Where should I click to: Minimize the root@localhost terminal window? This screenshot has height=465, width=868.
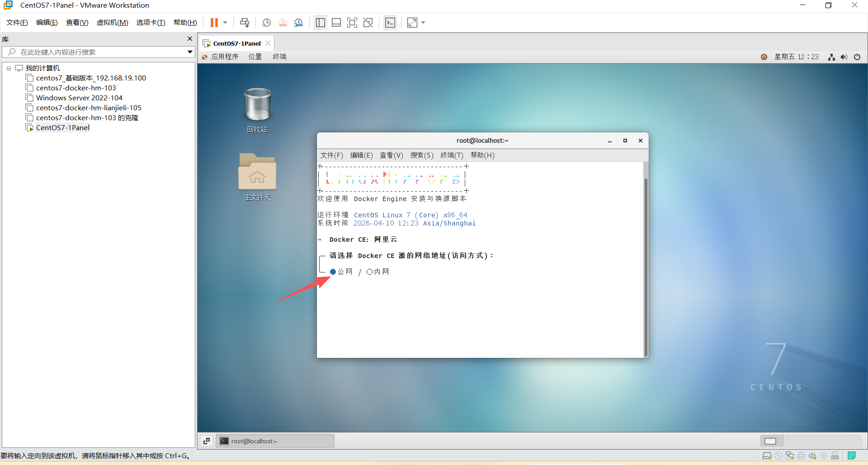tap(610, 141)
